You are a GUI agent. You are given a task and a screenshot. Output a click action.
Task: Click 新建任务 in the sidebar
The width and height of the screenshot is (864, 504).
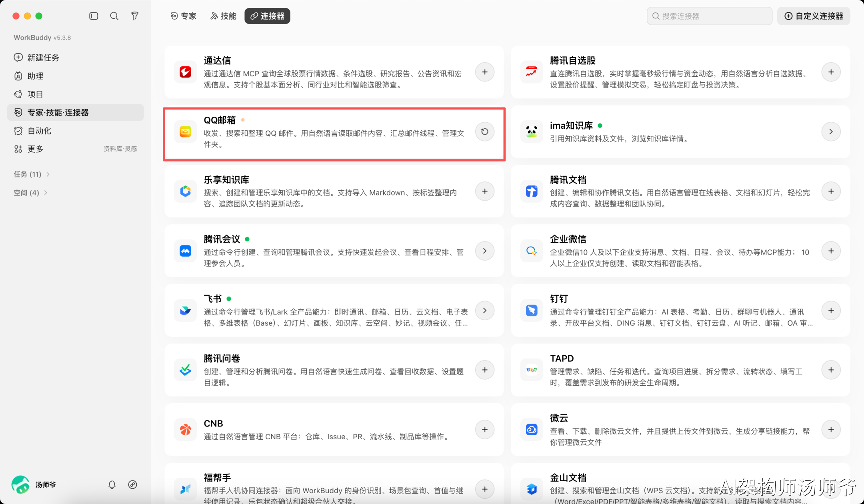click(75, 58)
